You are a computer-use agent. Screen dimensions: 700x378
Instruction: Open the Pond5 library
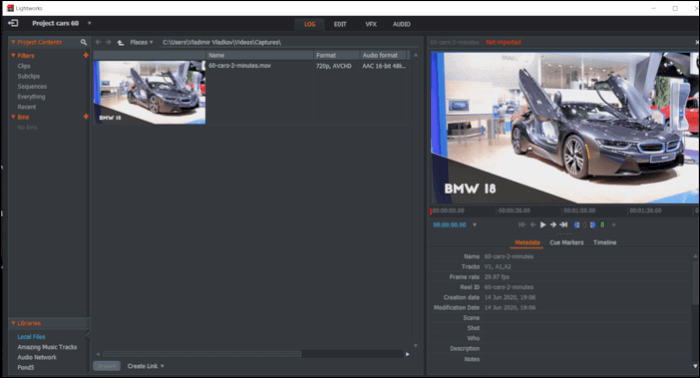26,368
